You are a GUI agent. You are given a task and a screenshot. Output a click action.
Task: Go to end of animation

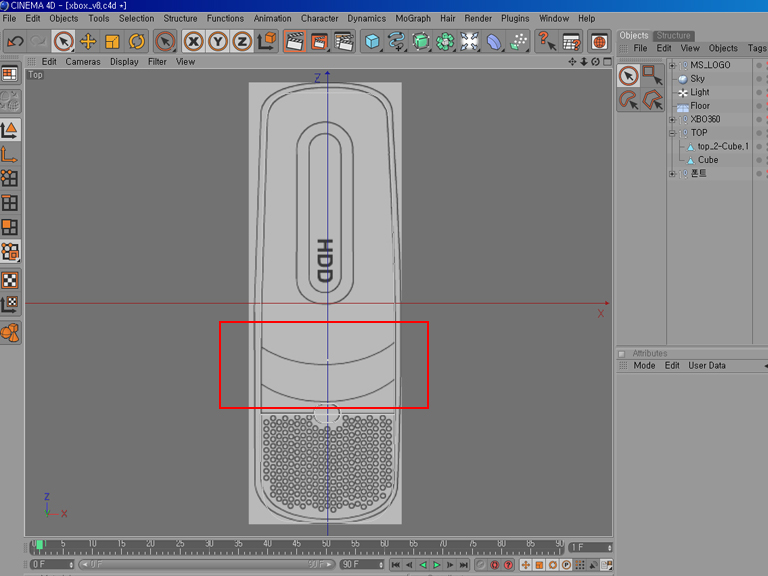463,565
